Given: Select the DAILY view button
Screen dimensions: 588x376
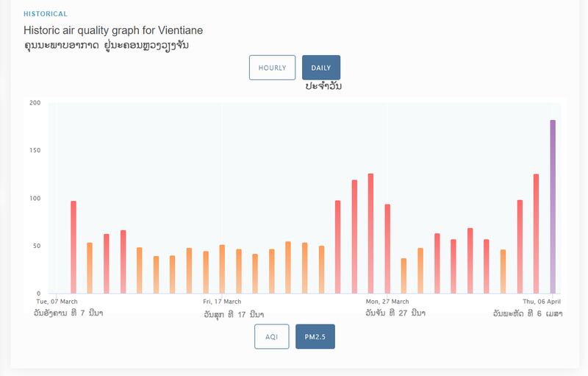Looking at the screenshot, I should [321, 68].
